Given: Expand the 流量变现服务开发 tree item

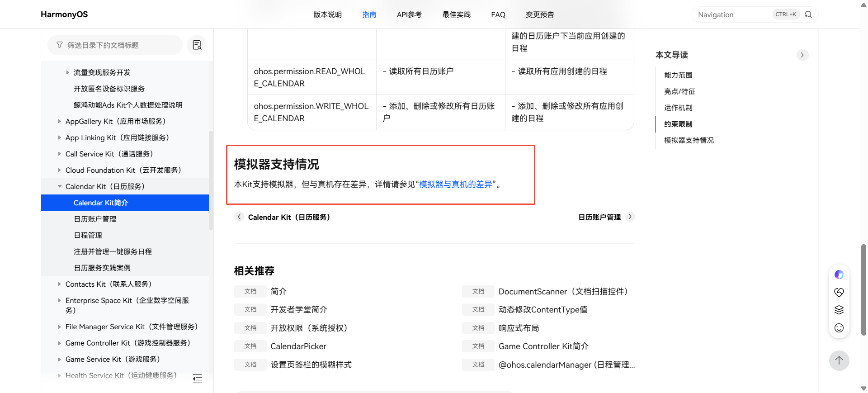Looking at the screenshot, I should pos(68,72).
